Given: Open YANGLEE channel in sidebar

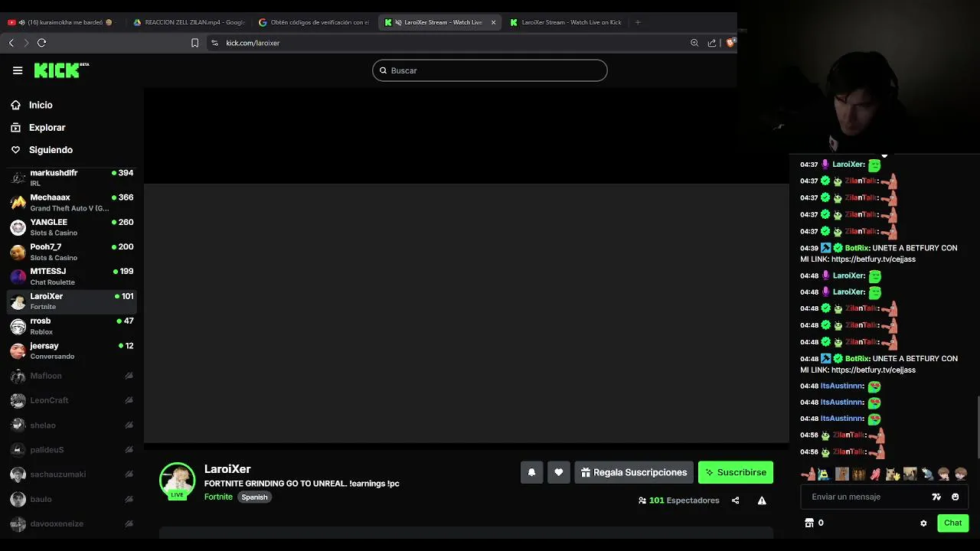Looking at the screenshot, I should click(72, 227).
